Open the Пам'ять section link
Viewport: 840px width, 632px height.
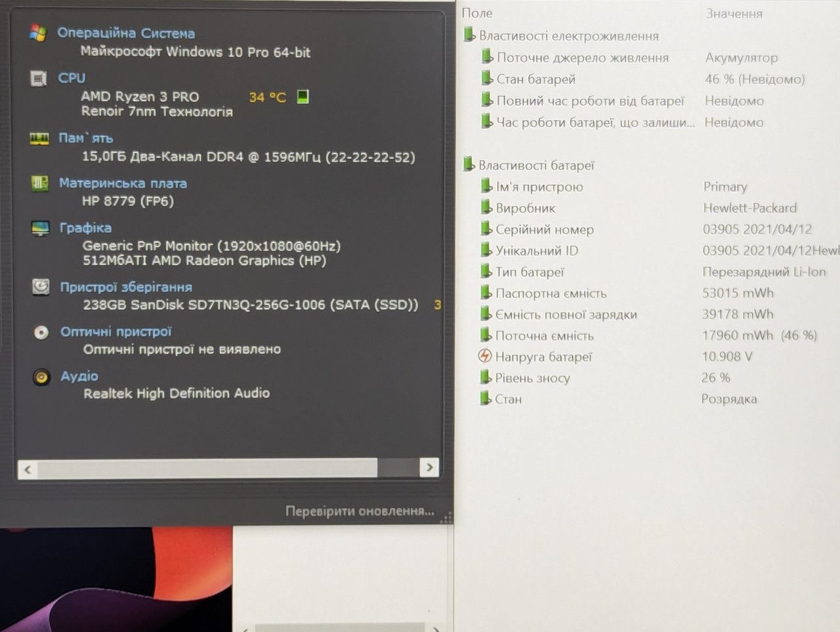(x=86, y=138)
